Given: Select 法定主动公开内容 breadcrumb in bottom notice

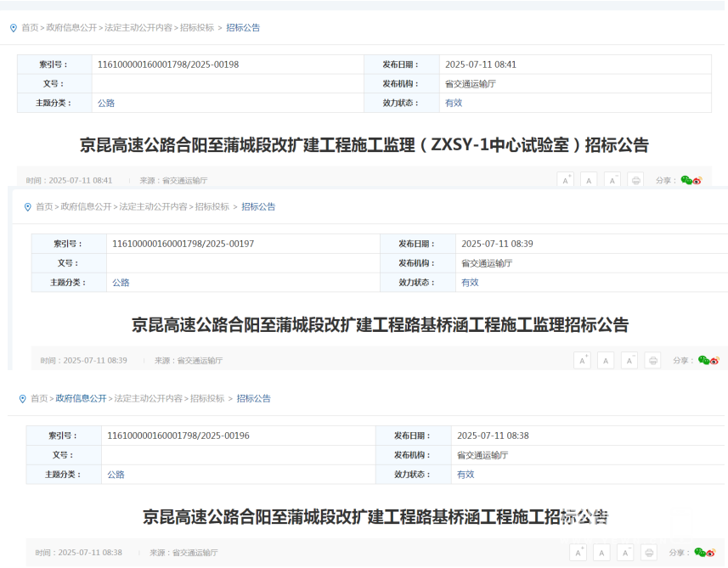Looking at the screenshot, I should click(x=149, y=398).
